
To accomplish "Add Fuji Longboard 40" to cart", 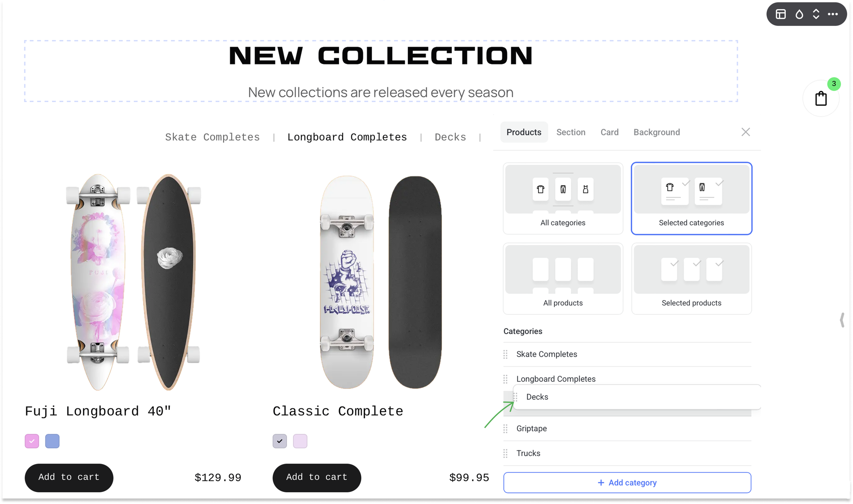I will (x=69, y=478).
